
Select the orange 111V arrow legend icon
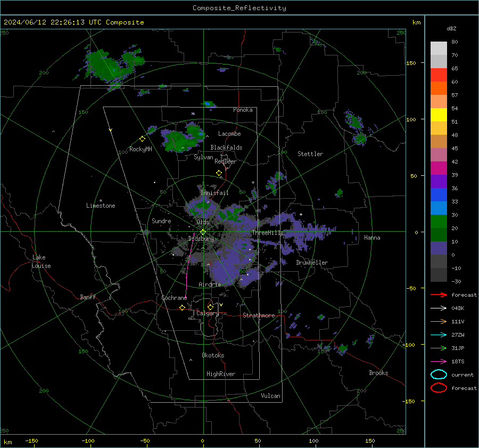click(x=439, y=321)
